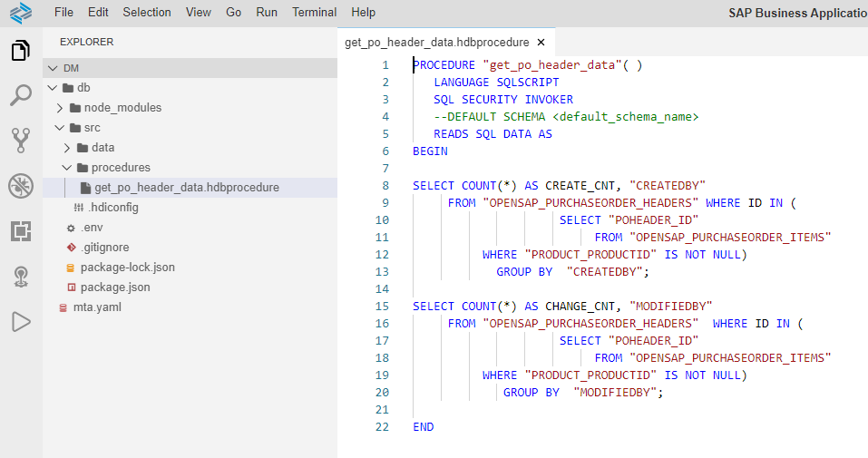
Task: Collapse the src folder chevron
Action: tap(60, 128)
